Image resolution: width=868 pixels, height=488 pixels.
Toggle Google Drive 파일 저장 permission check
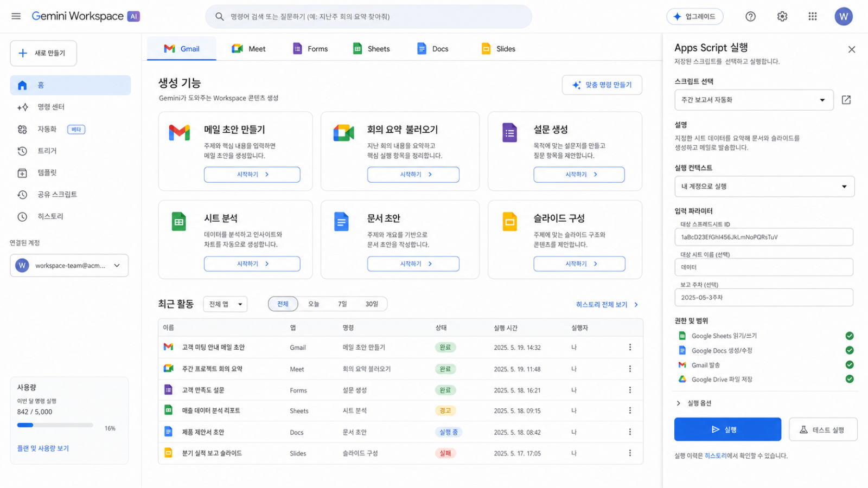(x=850, y=379)
